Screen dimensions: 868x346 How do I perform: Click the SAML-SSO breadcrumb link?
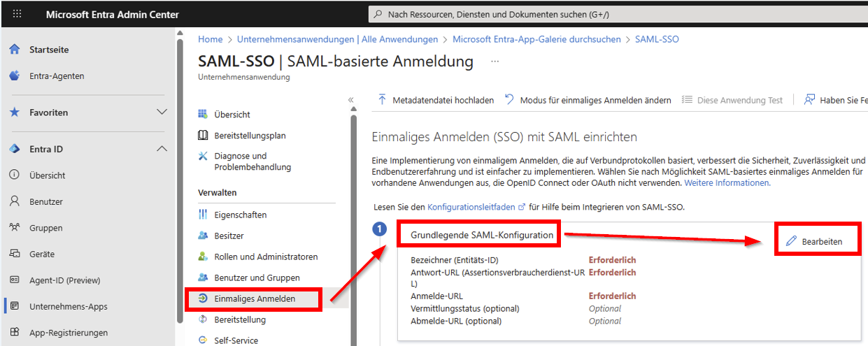click(x=657, y=39)
